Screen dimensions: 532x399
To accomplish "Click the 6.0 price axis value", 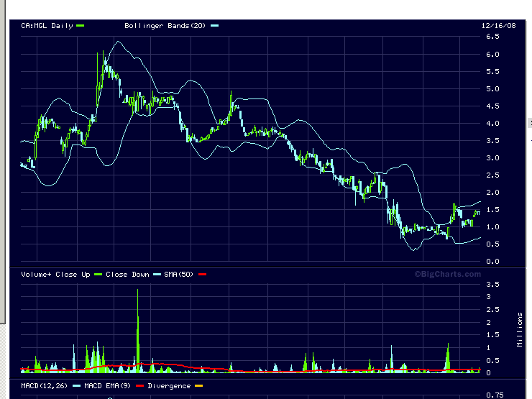I will click(492, 55).
